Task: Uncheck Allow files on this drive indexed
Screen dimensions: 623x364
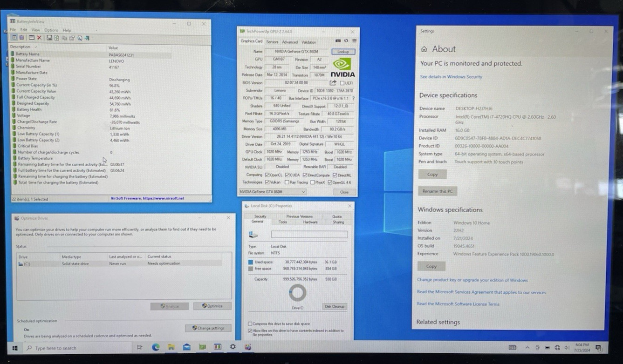Action: pyautogui.click(x=250, y=331)
